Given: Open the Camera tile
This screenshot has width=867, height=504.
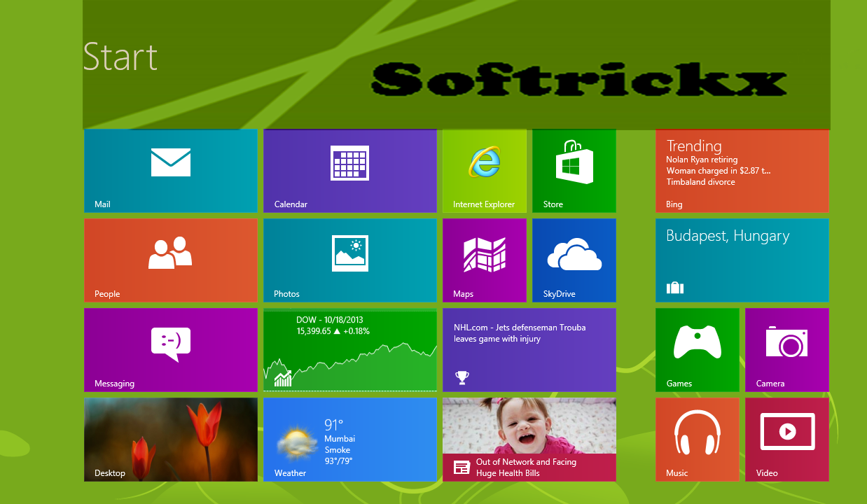Looking at the screenshot, I should [787, 350].
